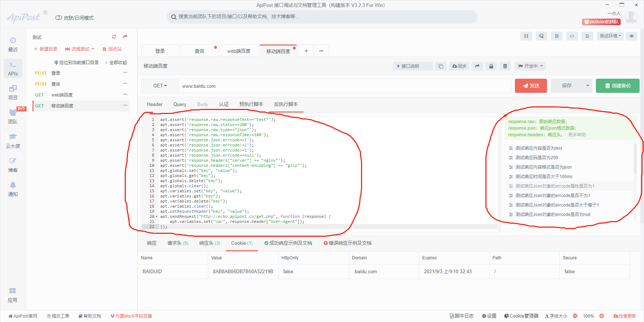
Task: Open the 测试环境 environment dropdown
Action: click(610, 36)
